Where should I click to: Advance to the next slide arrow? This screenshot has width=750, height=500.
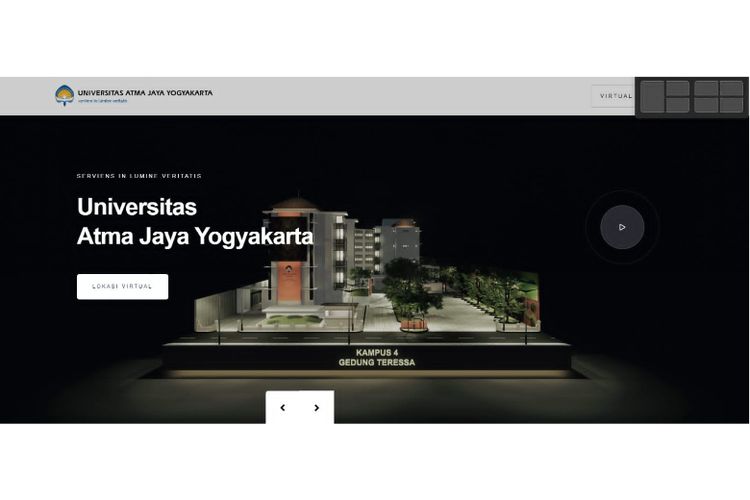point(317,408)
